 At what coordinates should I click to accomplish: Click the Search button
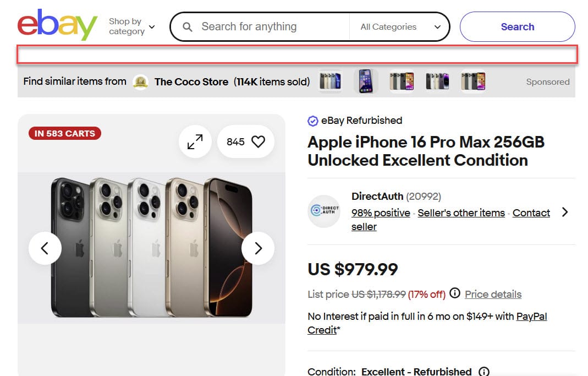[x=517, y=27]
